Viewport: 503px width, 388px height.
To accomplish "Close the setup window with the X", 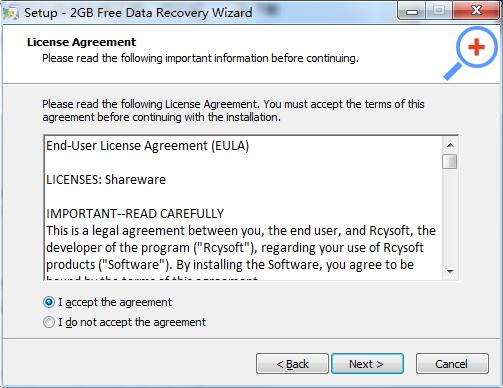I will (476, 11).
